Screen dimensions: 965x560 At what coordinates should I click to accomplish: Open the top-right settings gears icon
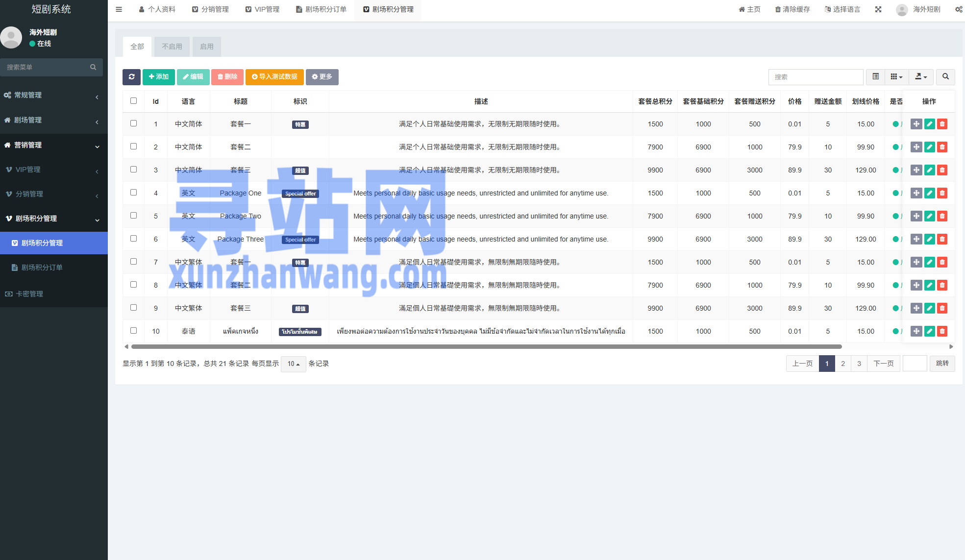959,9
